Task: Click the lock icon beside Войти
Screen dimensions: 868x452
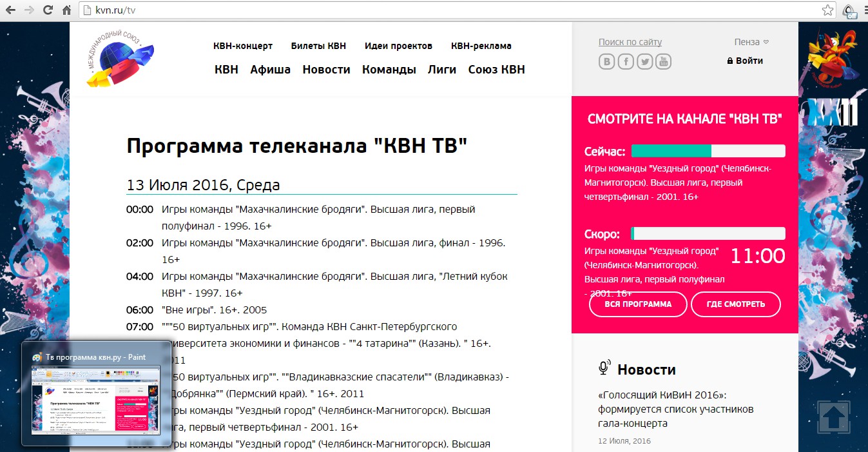Action: click(730, 61)
